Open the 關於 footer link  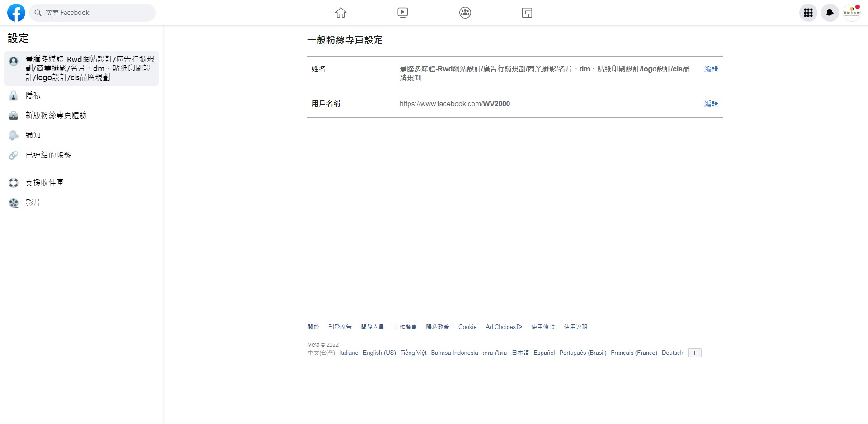(313, 327)
